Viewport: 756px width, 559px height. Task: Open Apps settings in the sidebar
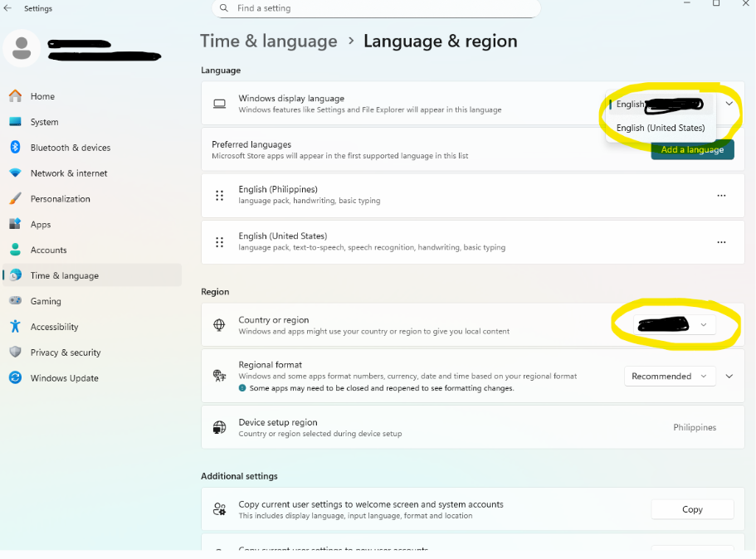coord(92,224)
